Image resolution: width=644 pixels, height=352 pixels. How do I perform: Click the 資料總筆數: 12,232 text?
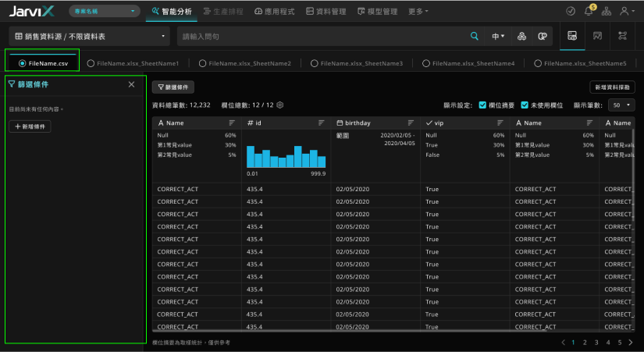(181, 105)
